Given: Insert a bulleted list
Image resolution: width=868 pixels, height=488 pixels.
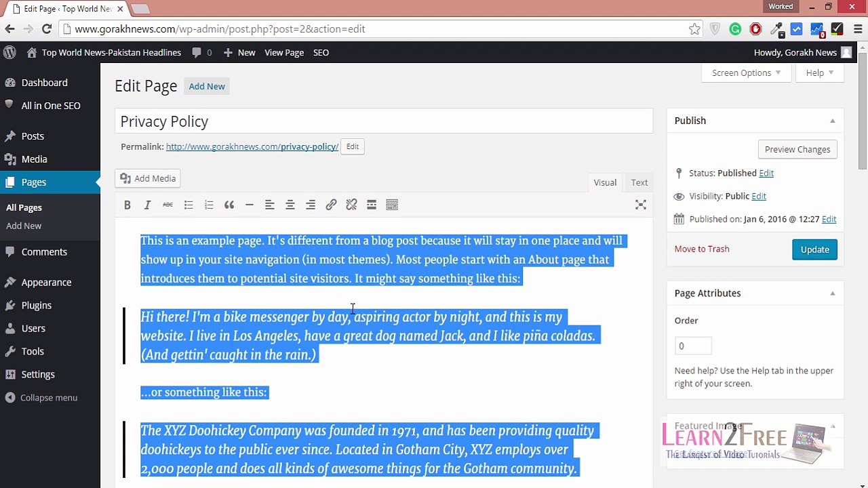Looking at the screenshot, I should tap(189, 205).
